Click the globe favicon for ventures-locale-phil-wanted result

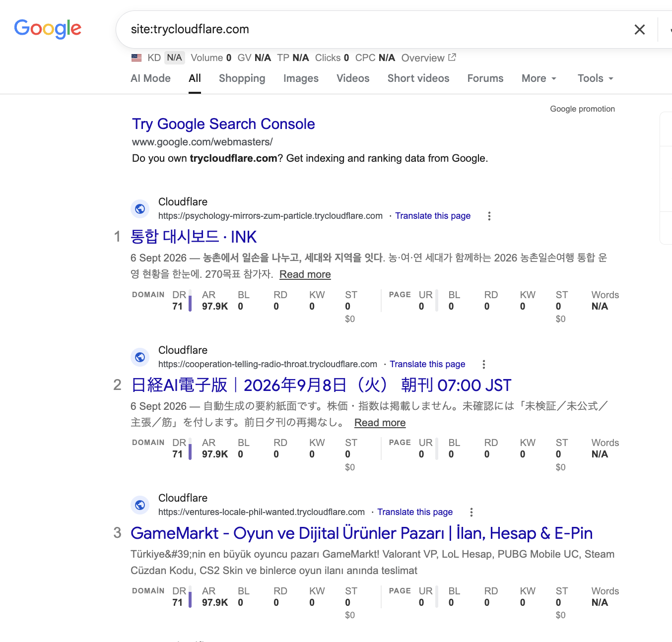pos(140,505)
